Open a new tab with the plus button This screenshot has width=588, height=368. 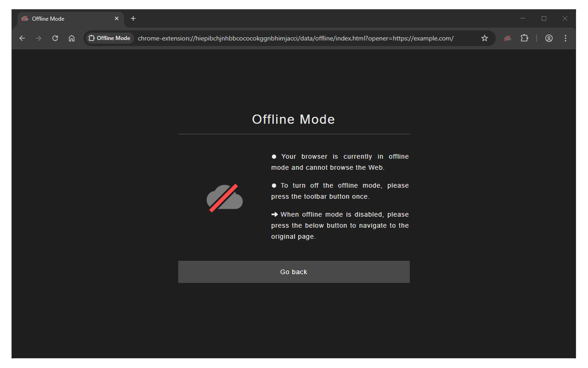point(133,18)
